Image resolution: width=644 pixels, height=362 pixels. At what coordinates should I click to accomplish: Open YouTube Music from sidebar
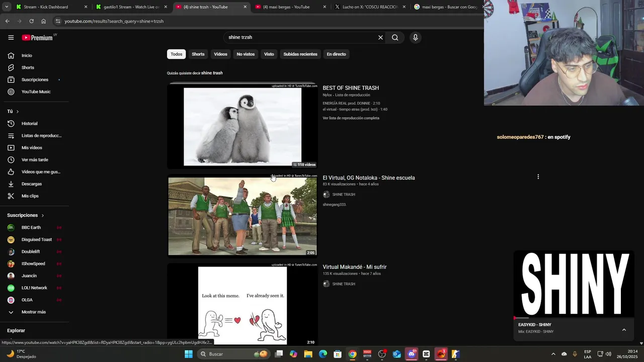[x=35, y=92]
